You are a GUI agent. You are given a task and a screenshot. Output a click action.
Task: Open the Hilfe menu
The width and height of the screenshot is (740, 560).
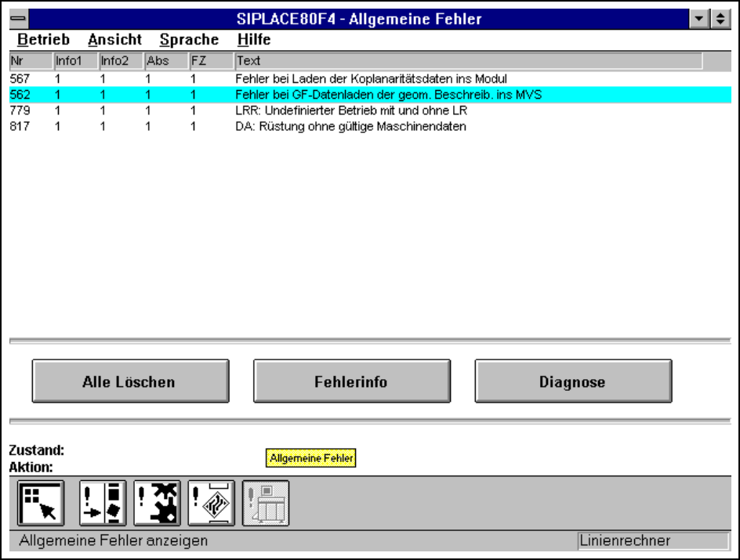coord(254,40)
